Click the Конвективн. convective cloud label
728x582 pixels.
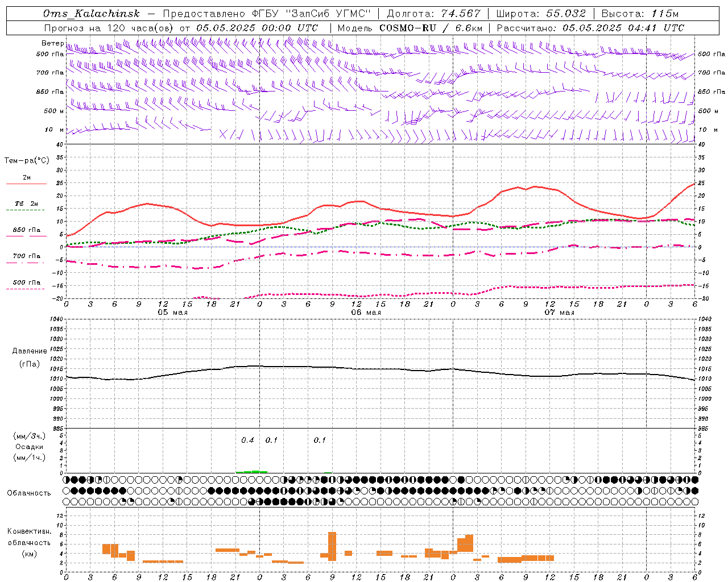click(29, 531)
